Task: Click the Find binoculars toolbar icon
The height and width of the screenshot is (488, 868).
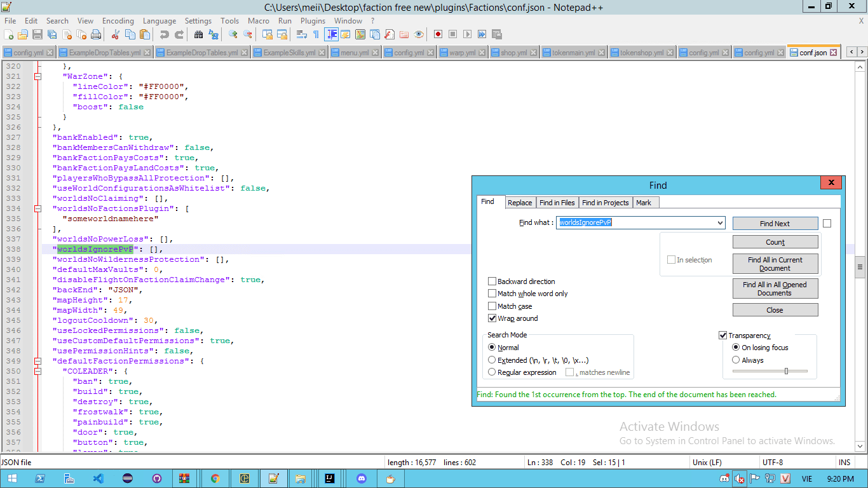Action: tap(198, 34)
